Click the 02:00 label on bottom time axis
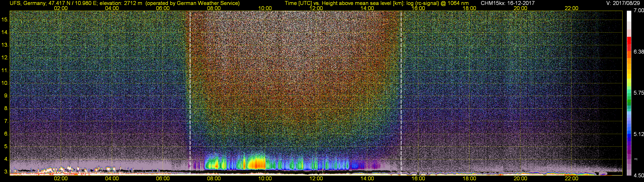 pos(61,179)
